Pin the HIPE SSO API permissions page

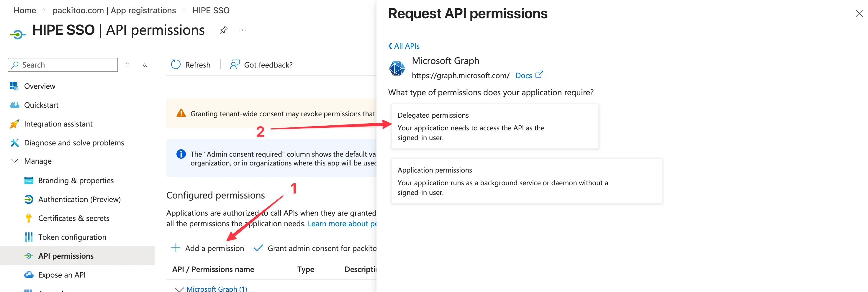coord(223,30)
